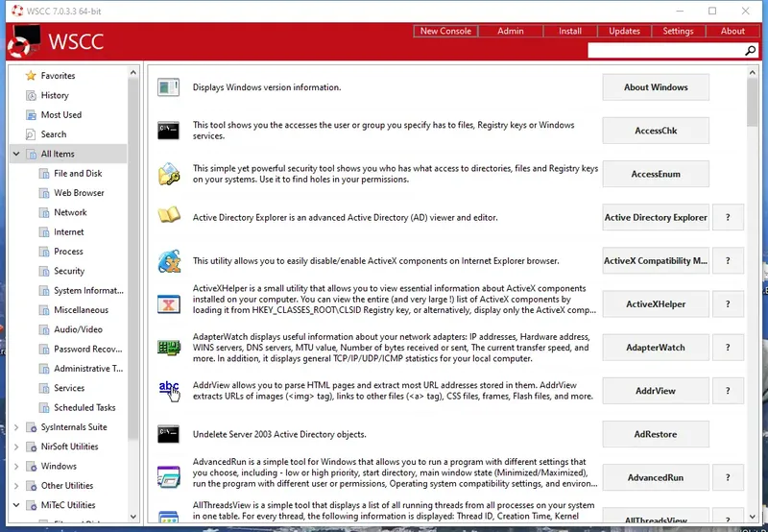Click the AccessChk console icon
768x532 pixels.
168,131
